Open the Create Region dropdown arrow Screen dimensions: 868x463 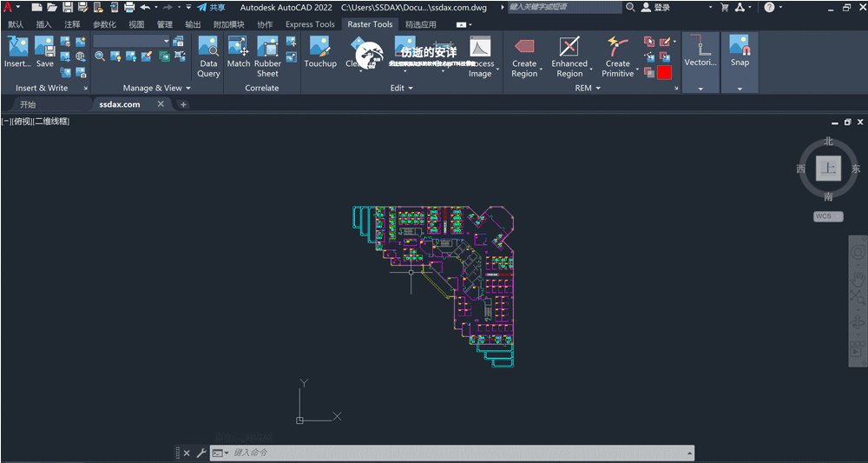542,69
